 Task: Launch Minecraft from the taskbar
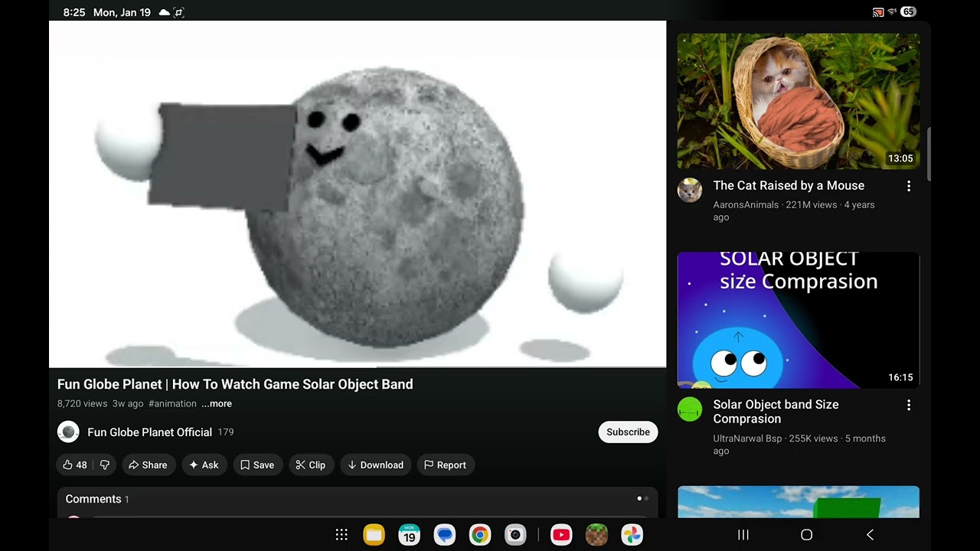point(596,535)
